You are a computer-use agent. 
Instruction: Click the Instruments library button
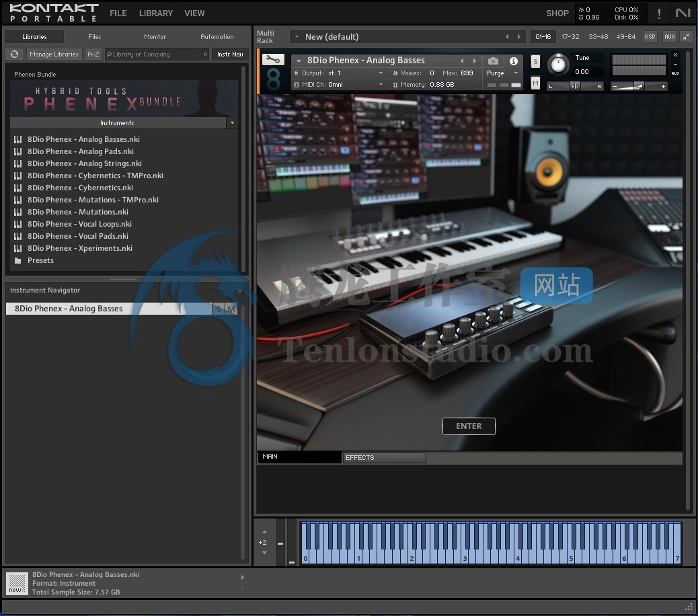pos(118,123)
